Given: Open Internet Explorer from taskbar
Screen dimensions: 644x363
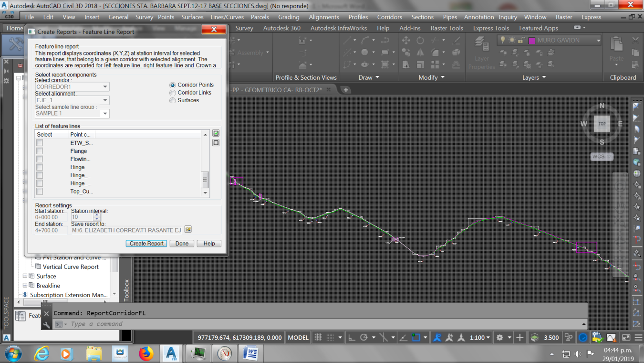Looking at the screenshot, I should pos(42,354).
